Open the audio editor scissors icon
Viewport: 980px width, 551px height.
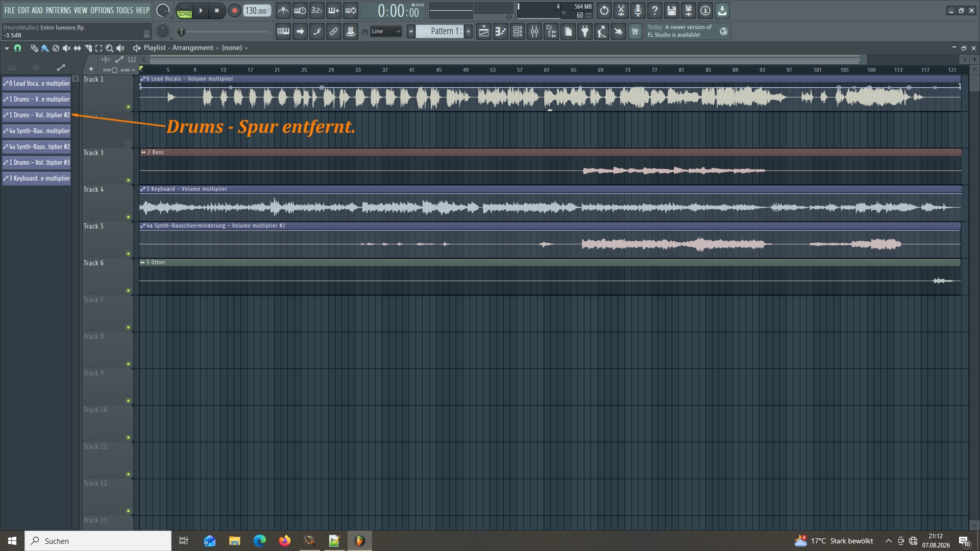point(621,11)
